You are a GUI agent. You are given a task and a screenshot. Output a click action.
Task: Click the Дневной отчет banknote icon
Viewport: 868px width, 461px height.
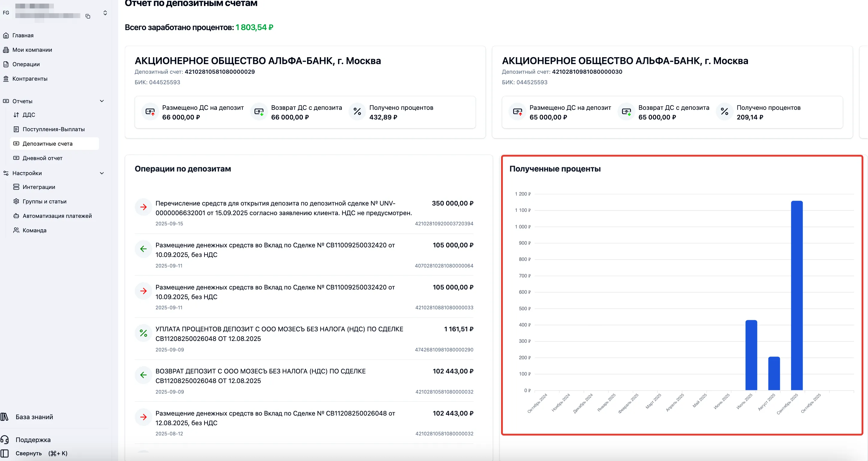click(x=16, y=158)
